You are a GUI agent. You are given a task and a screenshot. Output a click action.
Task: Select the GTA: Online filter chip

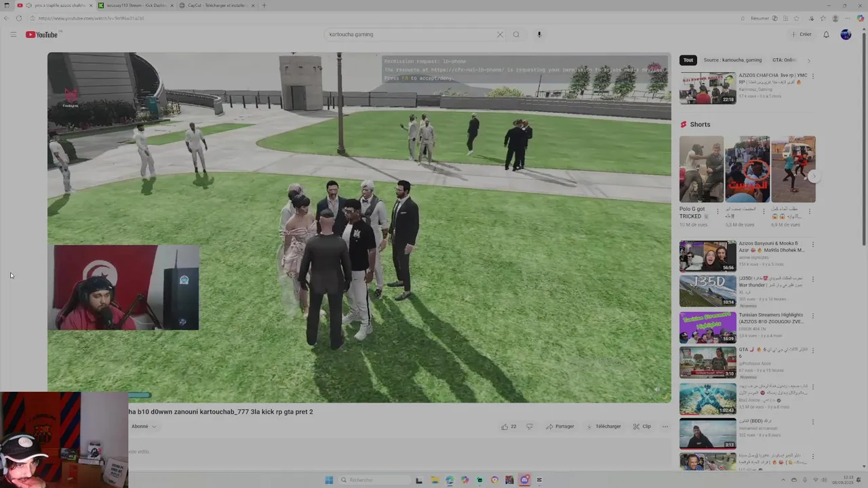pos(784,60)
